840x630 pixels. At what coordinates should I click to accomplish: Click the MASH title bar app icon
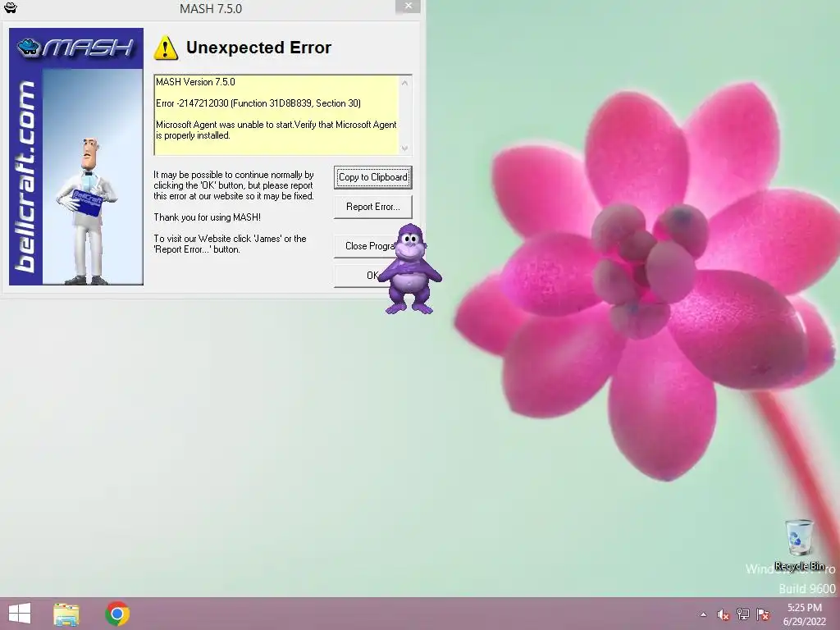pos(10,7)
